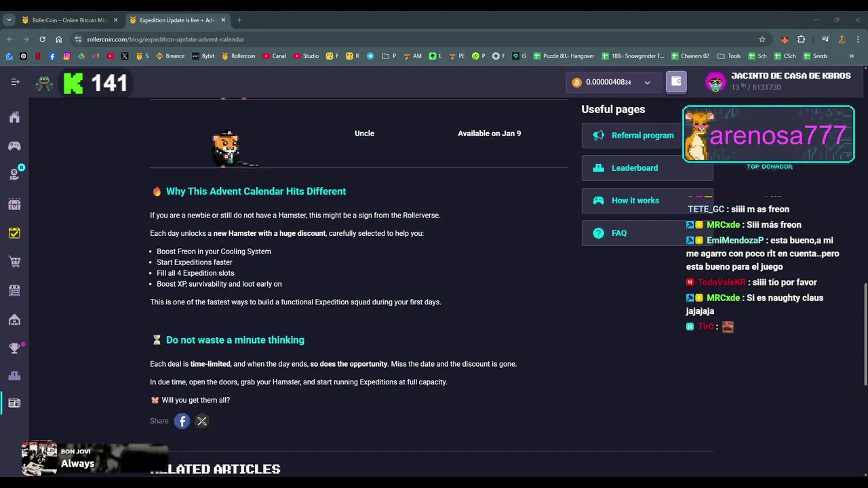868x488 pixels.
Task: Open the Bybit bookmark
Action: coord(203,56)
